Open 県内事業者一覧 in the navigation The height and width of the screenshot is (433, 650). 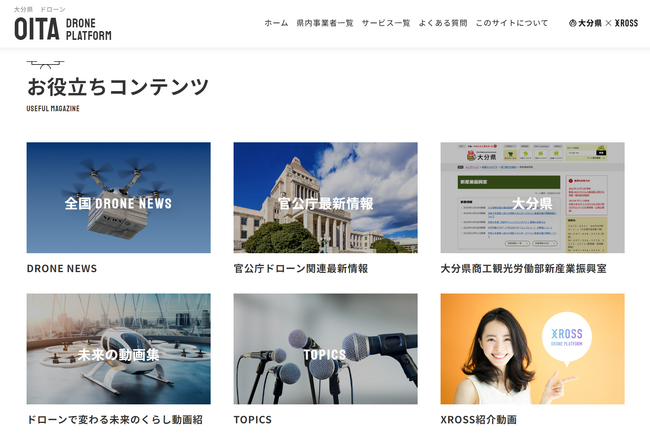tap(325, 23)
